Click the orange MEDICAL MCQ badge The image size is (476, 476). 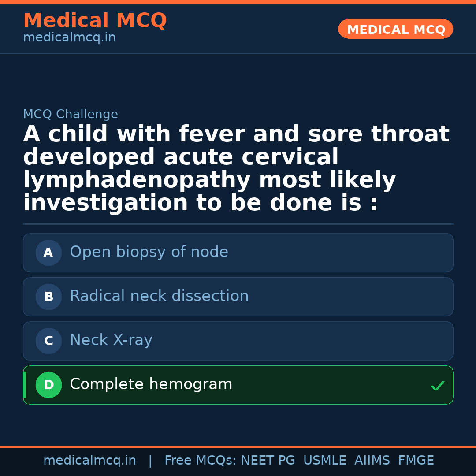coord(395,29)
